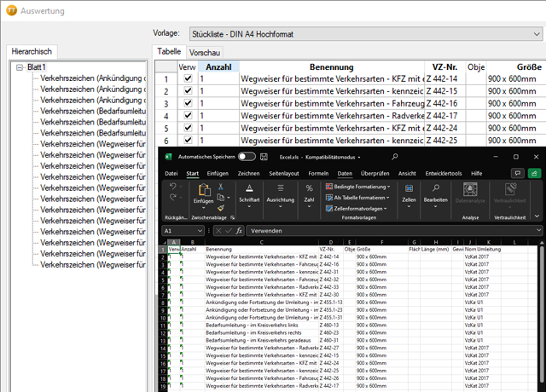
Task: Uncheck the Verw checkbox in row 2
Action: [188, 91]
